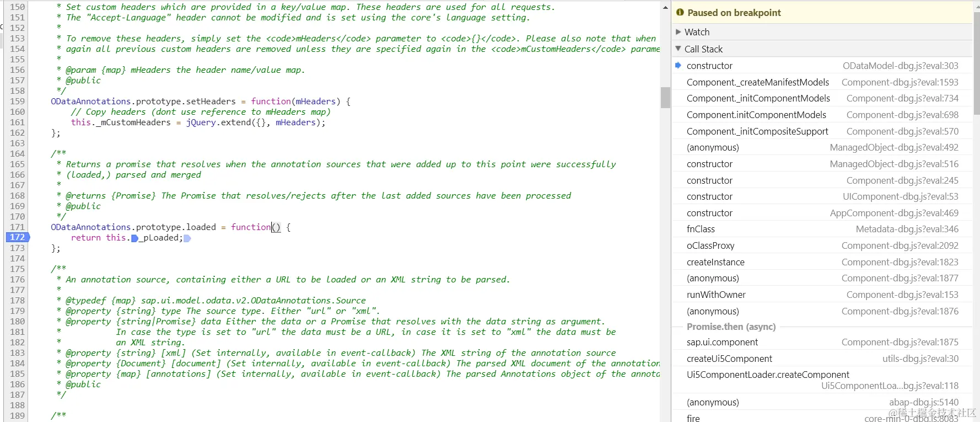Click the info icon in Paused on breakpoint banner
The image size is (980, 422).
coord(680,12)
